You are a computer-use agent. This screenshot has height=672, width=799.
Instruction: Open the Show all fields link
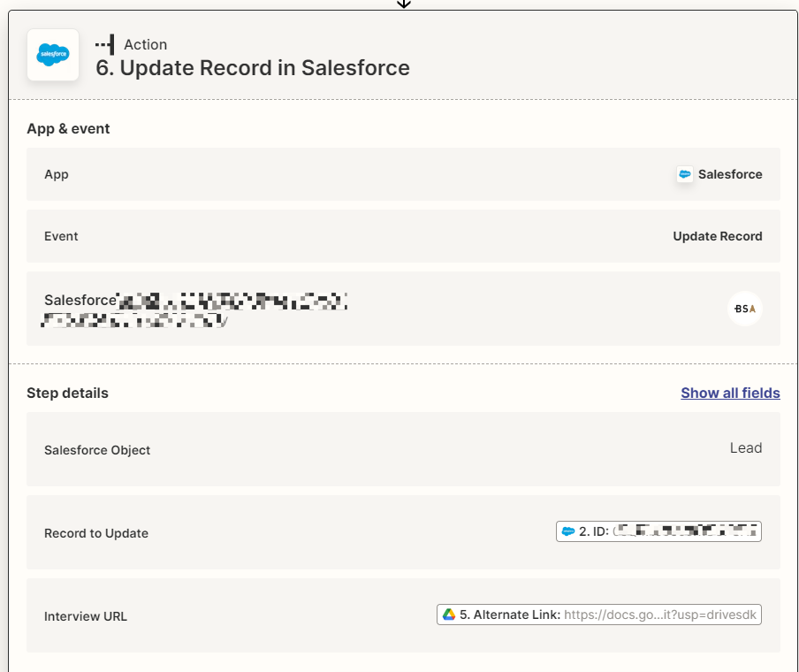(730, 393)
